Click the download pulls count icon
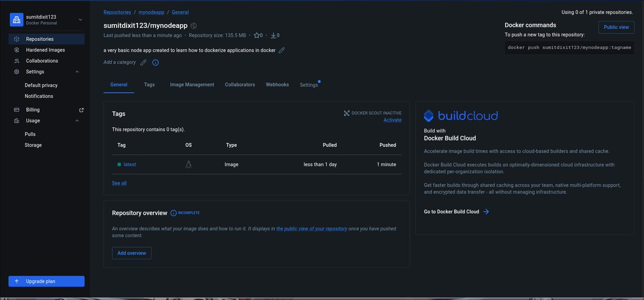Screen dimensions: 644x300 tap(273, 35)
